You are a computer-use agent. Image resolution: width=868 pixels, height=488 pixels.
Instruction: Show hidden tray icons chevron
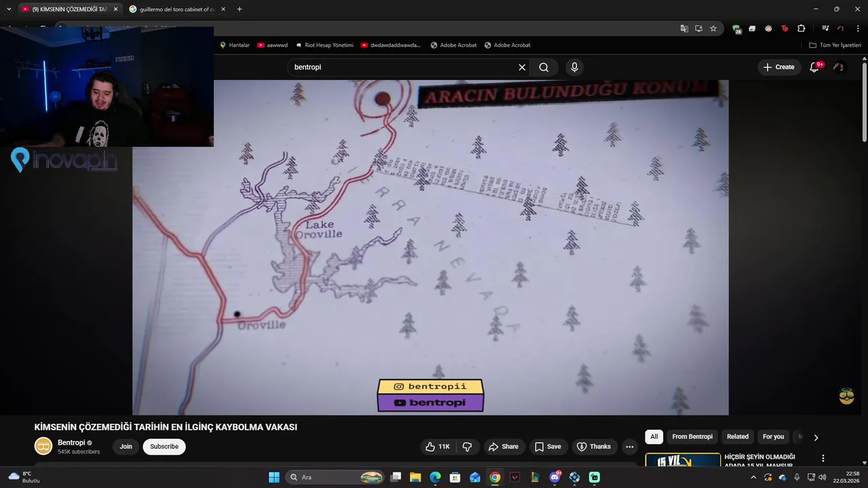(753, 477)
